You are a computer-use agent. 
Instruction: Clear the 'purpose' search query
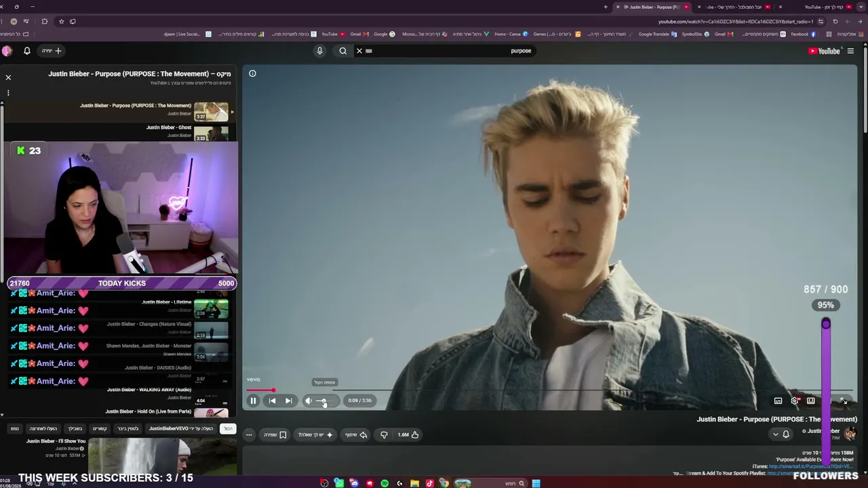click(359, 51)
